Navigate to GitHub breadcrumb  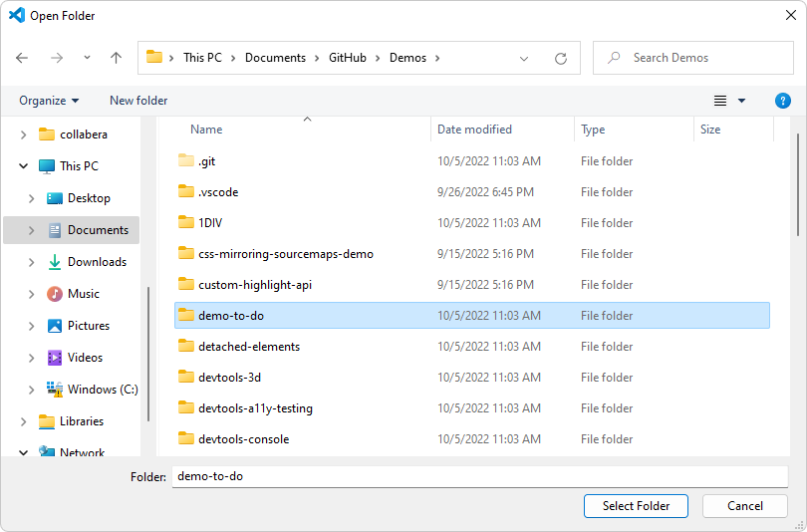pyautogui.click(x=348, y=58)
